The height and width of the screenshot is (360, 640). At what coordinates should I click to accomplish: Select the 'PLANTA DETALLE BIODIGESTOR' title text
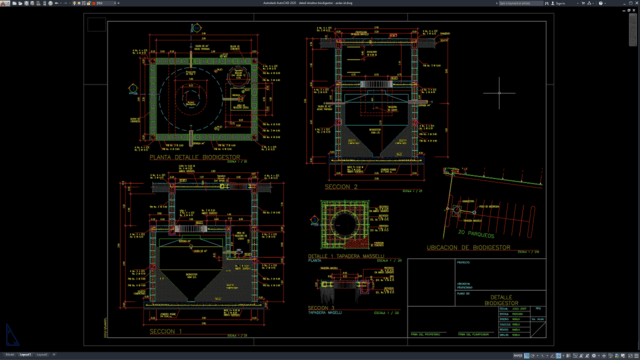195,157
